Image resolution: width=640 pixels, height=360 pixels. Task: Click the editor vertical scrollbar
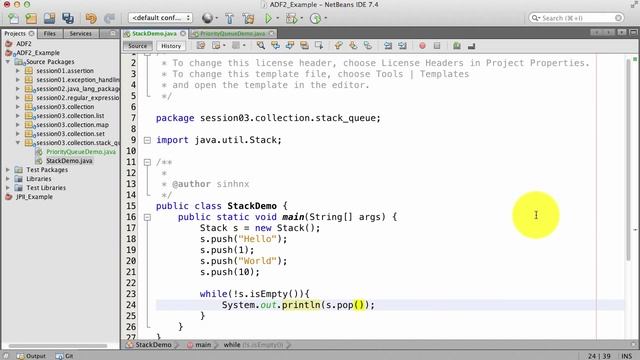tap(629, 159)
